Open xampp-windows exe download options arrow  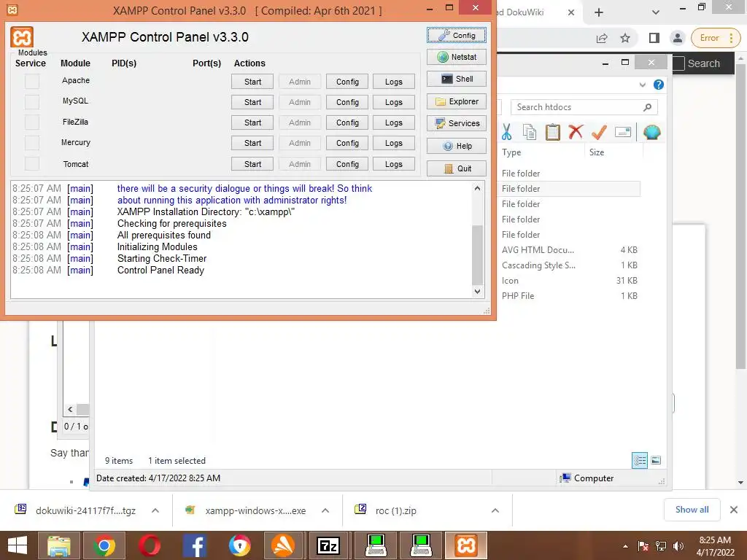(x=325, y=510)
